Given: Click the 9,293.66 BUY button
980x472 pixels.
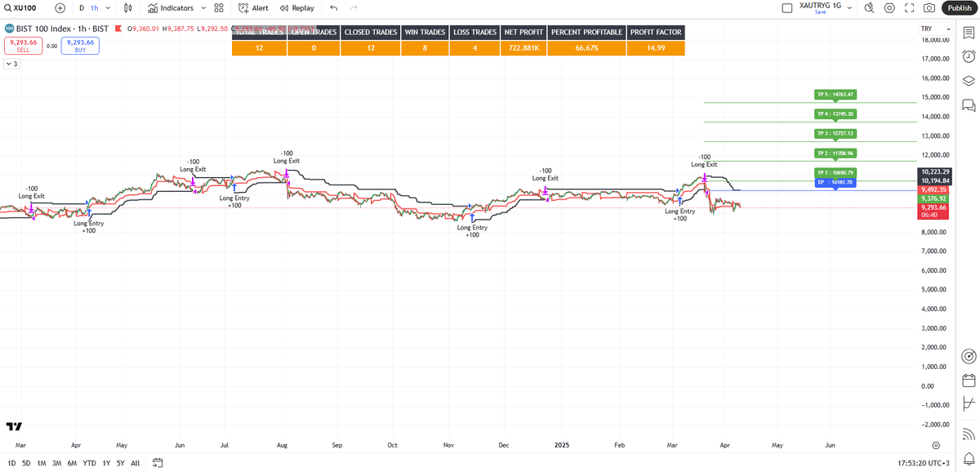Looking at the screenshot, I should point(81,46).
